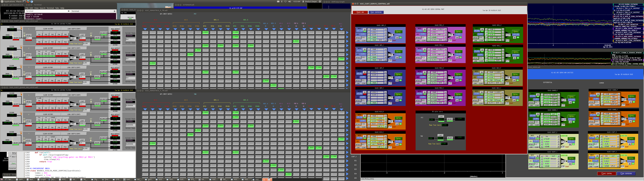Click OFFSET button in H1ASC-PRC2_P
644x181 pixels.
pos(418,80)
